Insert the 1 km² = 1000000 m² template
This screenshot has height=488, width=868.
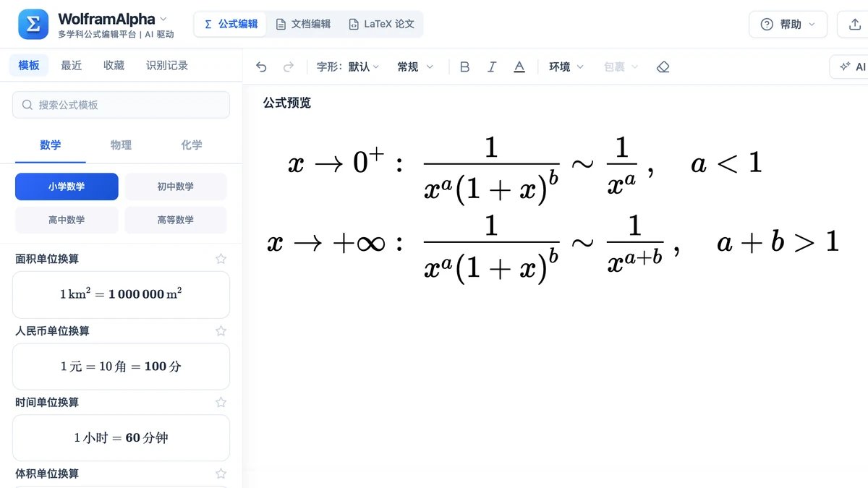(x=121, y=294)
